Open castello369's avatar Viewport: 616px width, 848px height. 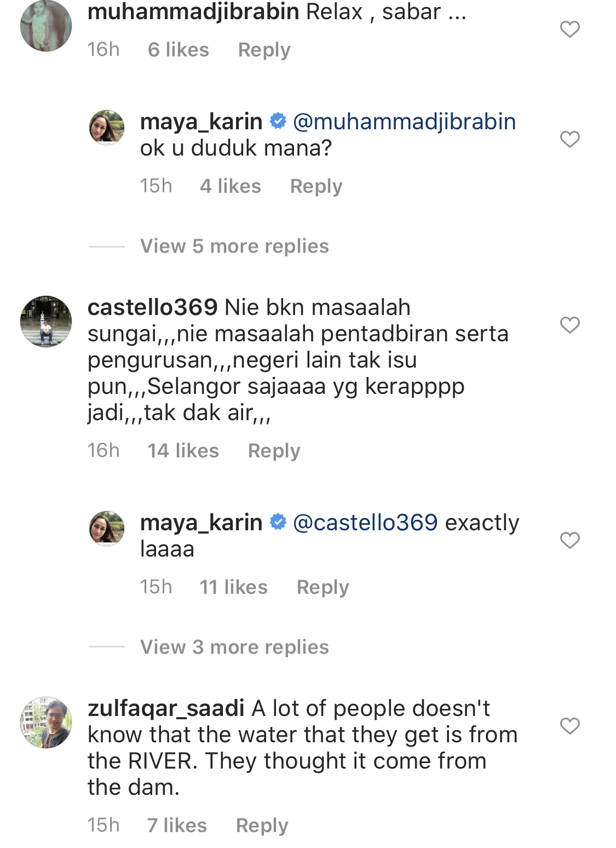click(46, 322)
